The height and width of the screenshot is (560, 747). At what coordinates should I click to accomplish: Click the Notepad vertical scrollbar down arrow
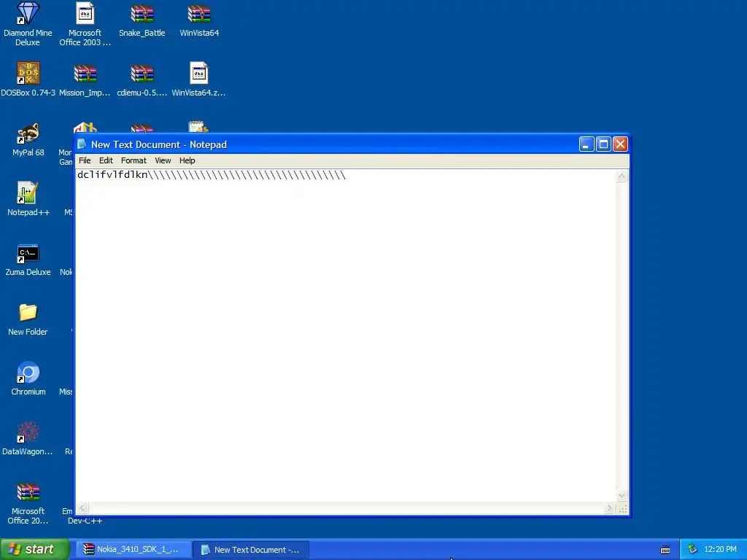[x=622, y=496]
